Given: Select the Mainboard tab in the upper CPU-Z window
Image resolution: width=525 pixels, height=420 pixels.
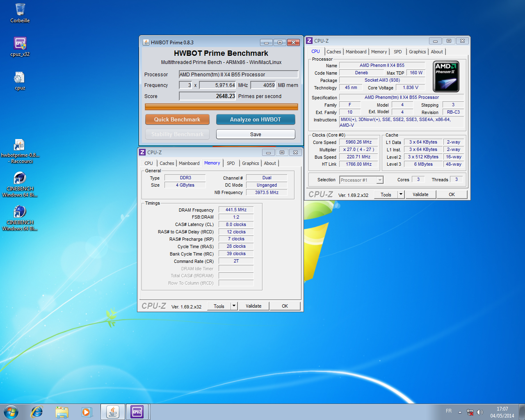Looking at the screenshot, I should pyautogui.click(x=356, y=52).
